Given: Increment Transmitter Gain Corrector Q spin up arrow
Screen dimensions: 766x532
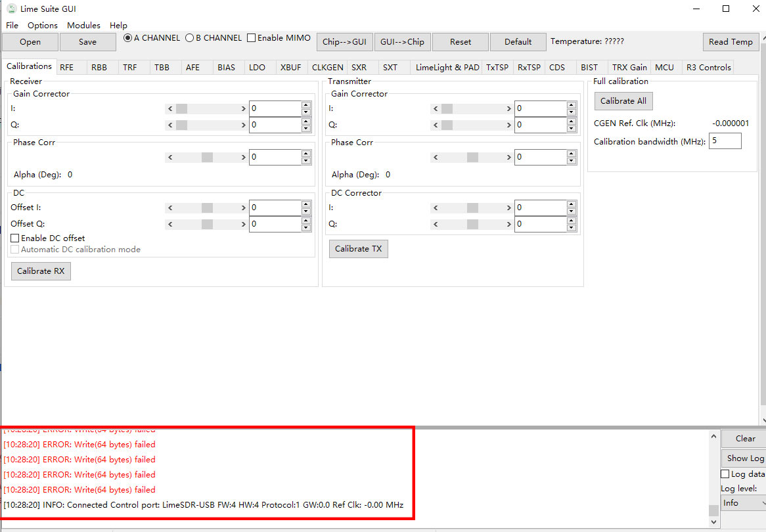Looking at the screenshot, I should point(572,122).
